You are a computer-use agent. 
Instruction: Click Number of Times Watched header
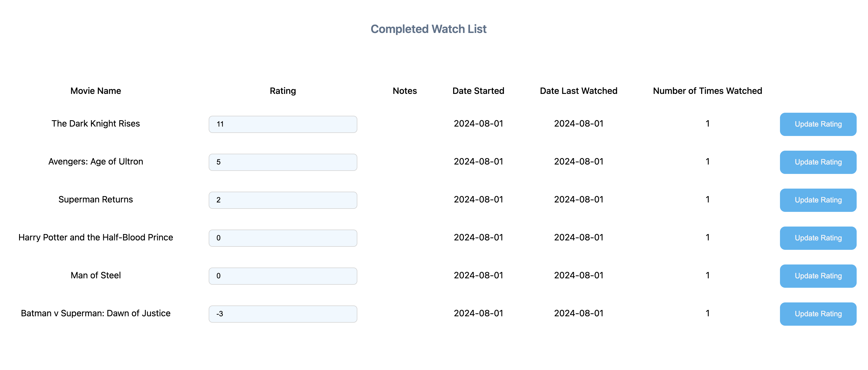click(707, 91)
